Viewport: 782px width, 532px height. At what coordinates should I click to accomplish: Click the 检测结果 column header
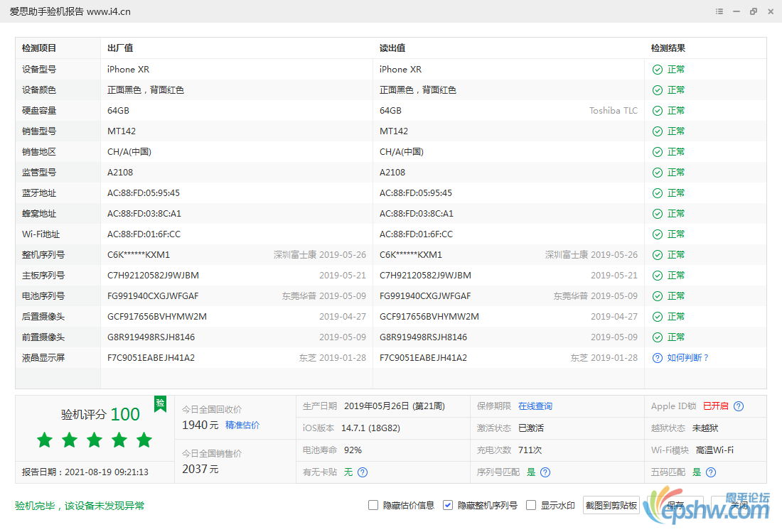click(x=668, y=48)
